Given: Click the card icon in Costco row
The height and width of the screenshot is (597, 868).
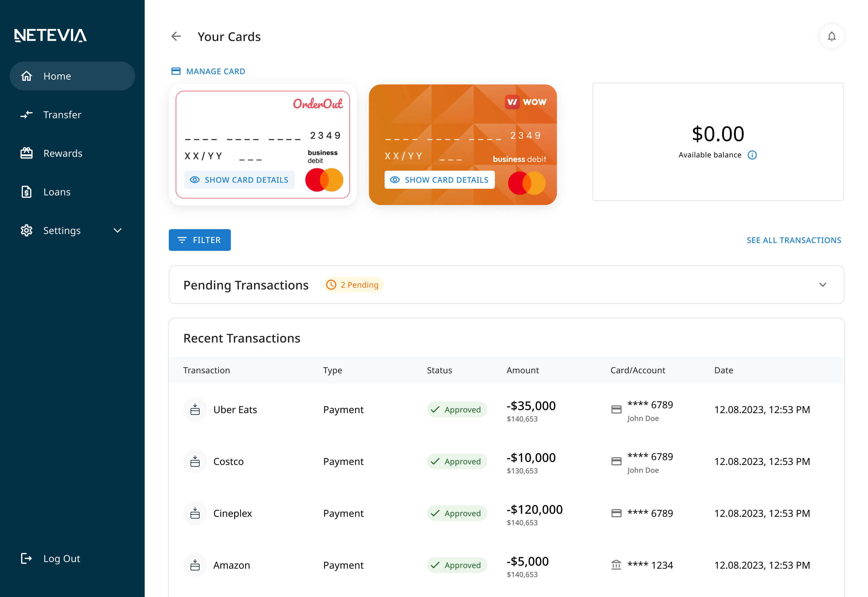Looking at the screenshot, I should click(x=616, y=461).
